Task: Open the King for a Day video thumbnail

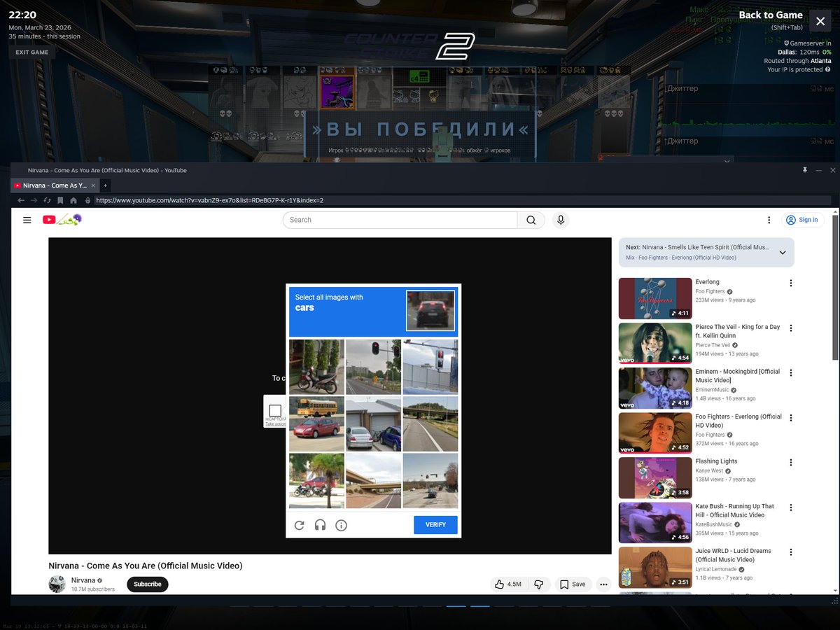Action: click(x=655, y=343)
